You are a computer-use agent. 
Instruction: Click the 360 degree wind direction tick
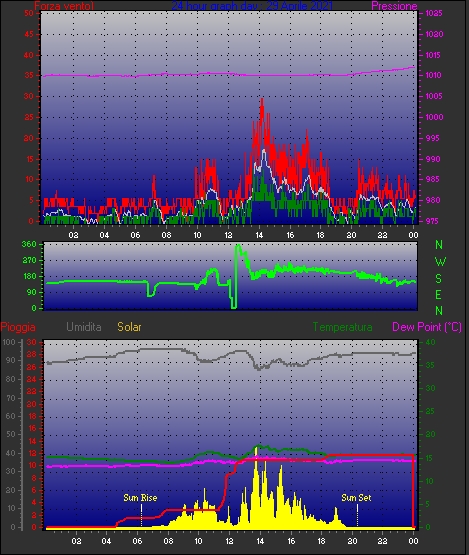[29, 244]
